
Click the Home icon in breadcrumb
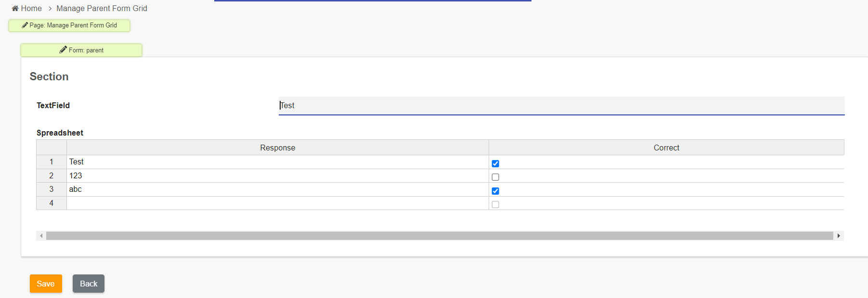point(15,9)
